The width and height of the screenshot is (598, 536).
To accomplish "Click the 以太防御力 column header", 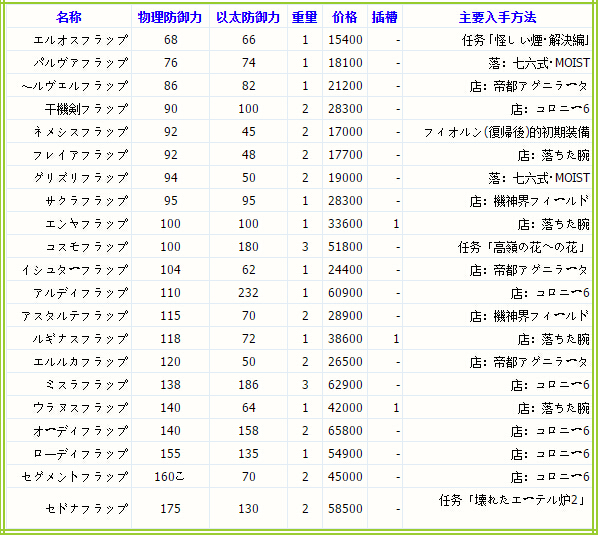I will (x=248, y=17).
